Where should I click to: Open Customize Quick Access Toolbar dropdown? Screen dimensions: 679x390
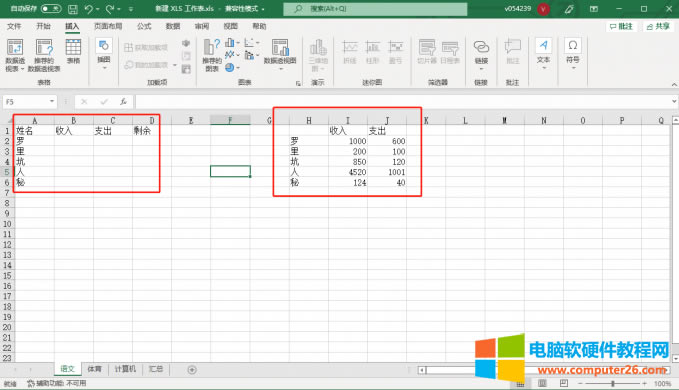pos(131,9)
